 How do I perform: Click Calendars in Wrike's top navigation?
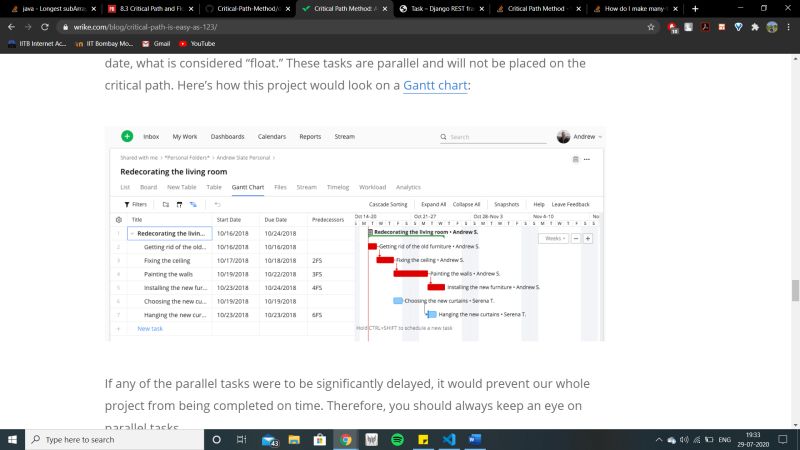tap(272, 137)
